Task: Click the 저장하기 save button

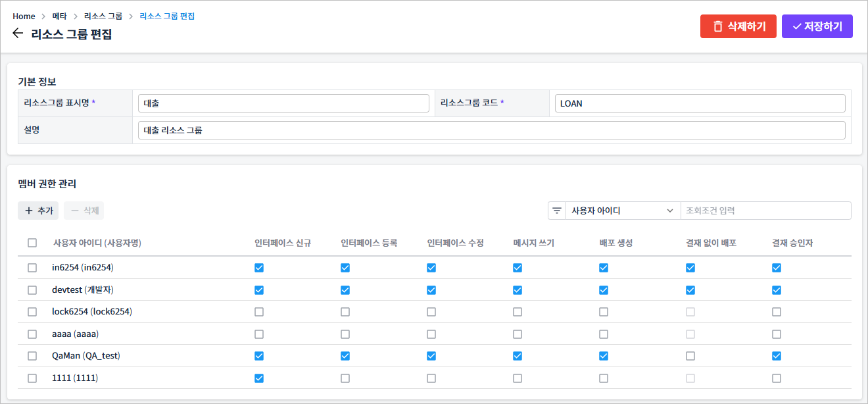Action: click(817, 26)
